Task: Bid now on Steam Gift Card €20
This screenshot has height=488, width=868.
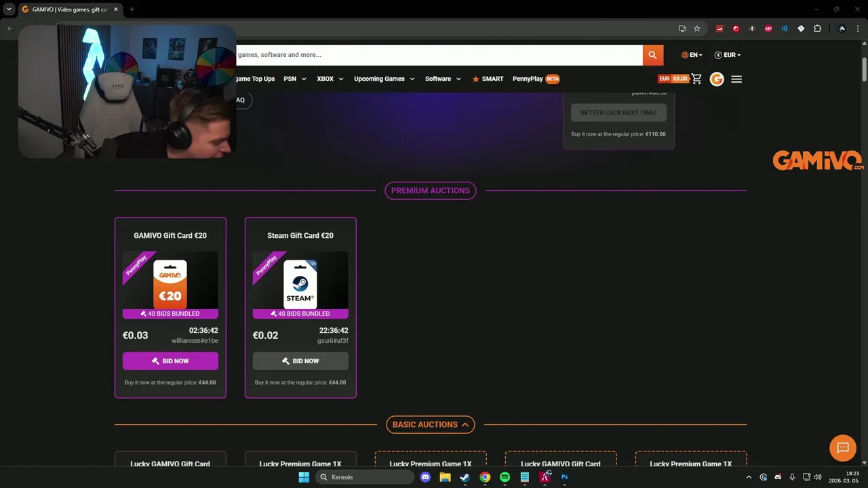Action: (300, 361)
